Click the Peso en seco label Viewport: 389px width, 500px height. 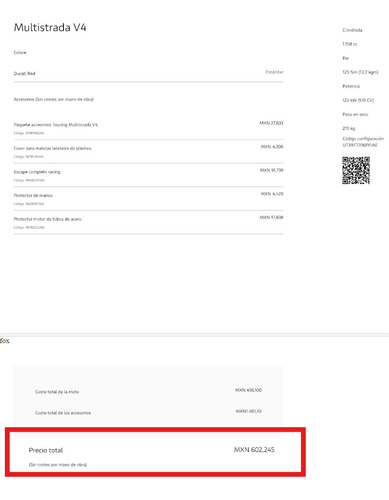355,114
